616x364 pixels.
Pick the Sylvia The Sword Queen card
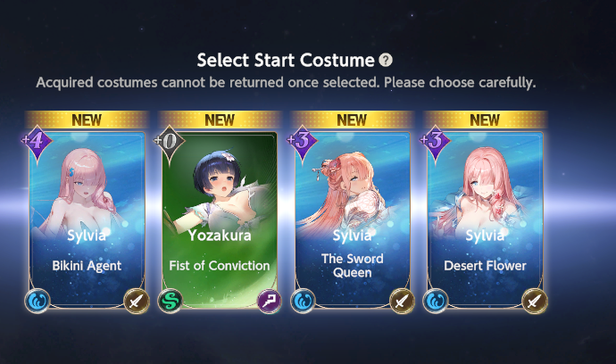coord(353,219)
